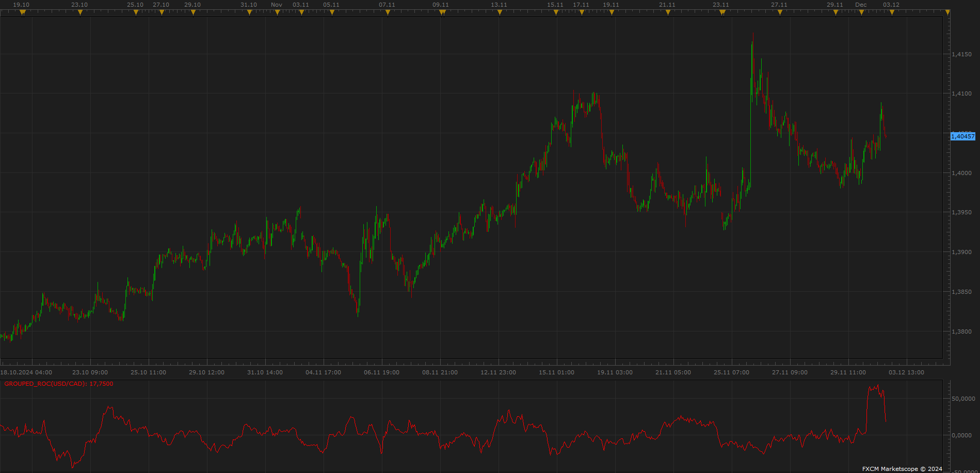Click the 15.11 day marker triangle
This screenshot has height=473, width=980.
click(556, 13)
